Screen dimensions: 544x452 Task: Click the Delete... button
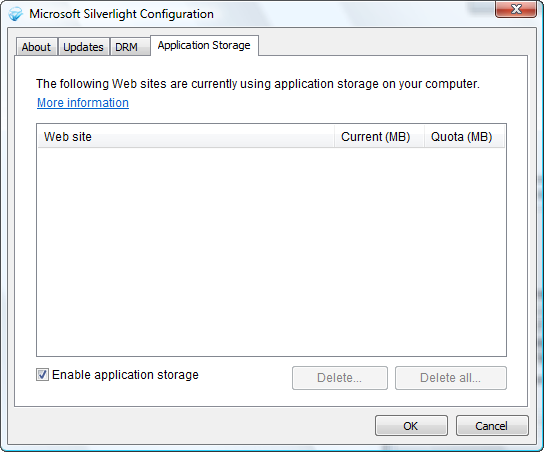click(x=340, y=378)
